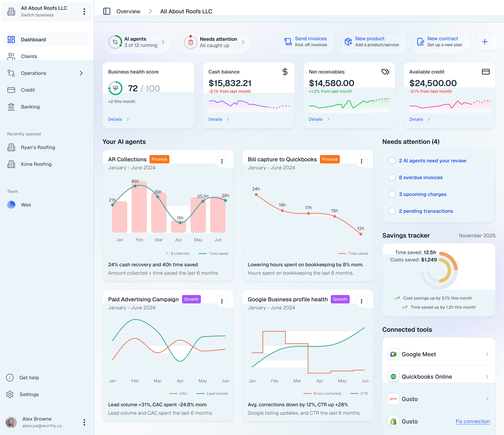The height and width of the screenshot is (435, 504).
Task: Open Google Business profile health options menu
Action: coord(361,301)
